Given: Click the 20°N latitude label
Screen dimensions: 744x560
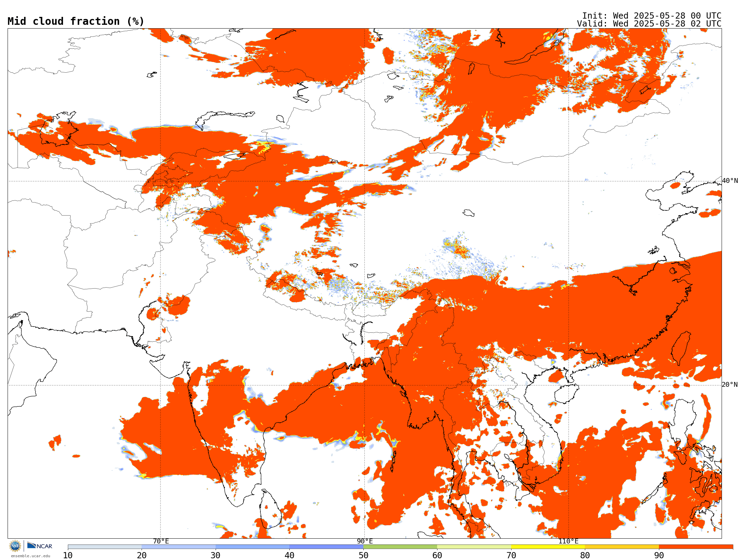Looking at the screenshot, I should (730, 384).
